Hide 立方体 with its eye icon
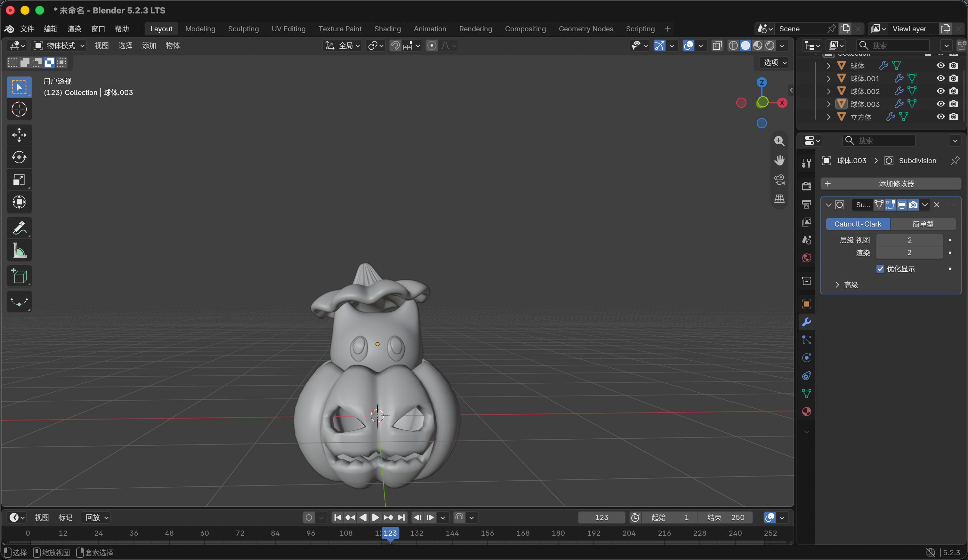The width and height of the screenshot is (968, 560). pos(941,117)
